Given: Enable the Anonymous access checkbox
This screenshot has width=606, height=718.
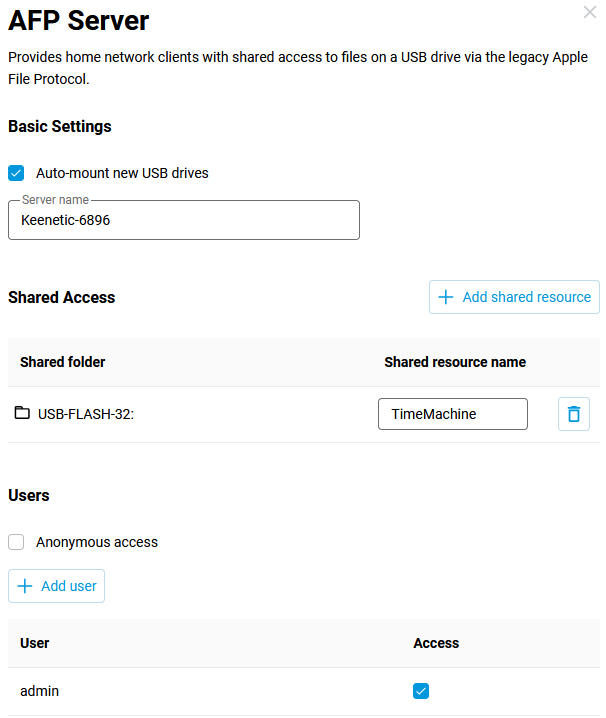Looking at the screenshot, I should (16, 542).
